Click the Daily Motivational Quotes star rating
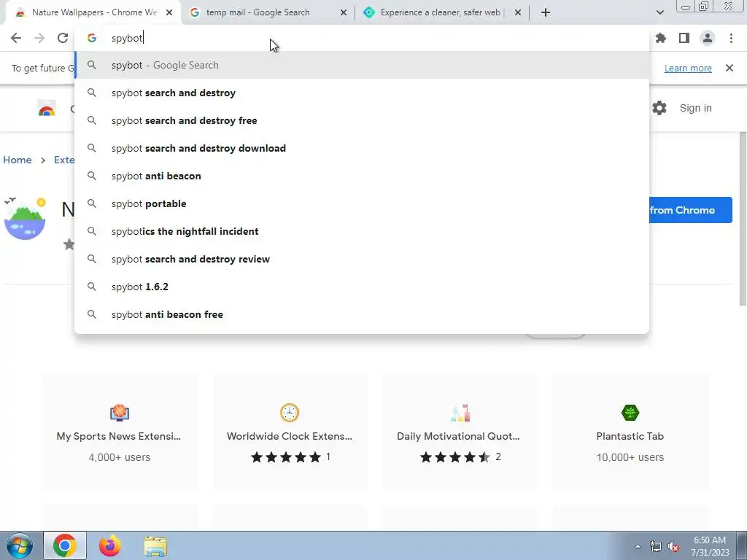This screenshot has height=560, width=747. pyautogui.click(x=455, y=457)
